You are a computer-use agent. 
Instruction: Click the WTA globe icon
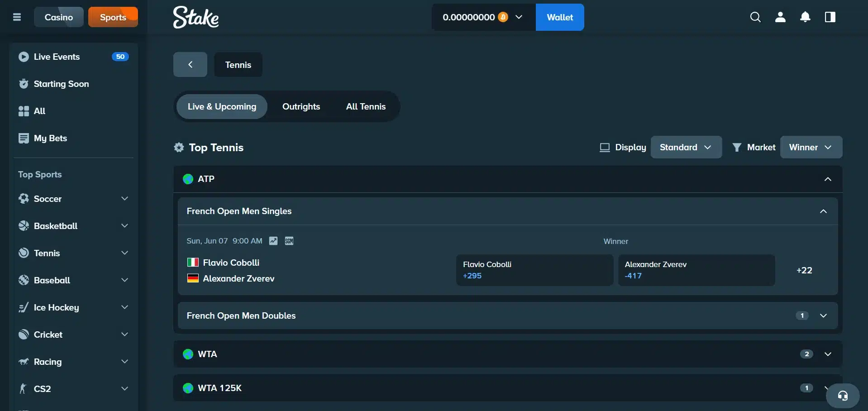188,354
